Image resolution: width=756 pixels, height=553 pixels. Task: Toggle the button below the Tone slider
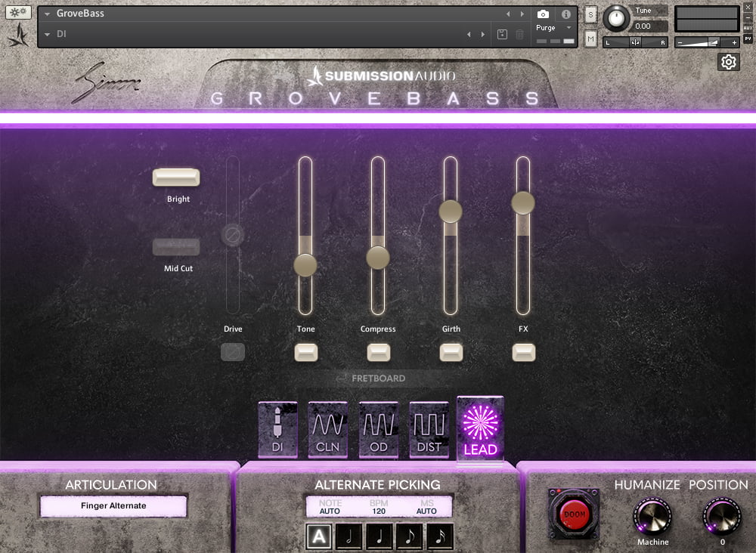click(306, 351)
